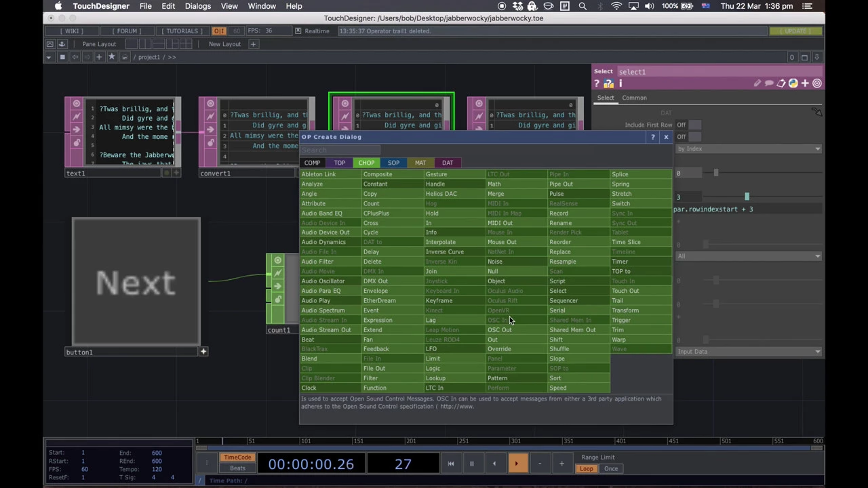Select the four-pane grid layout icon
Viewport: 868px width, 488px height.
pos(186,44)
